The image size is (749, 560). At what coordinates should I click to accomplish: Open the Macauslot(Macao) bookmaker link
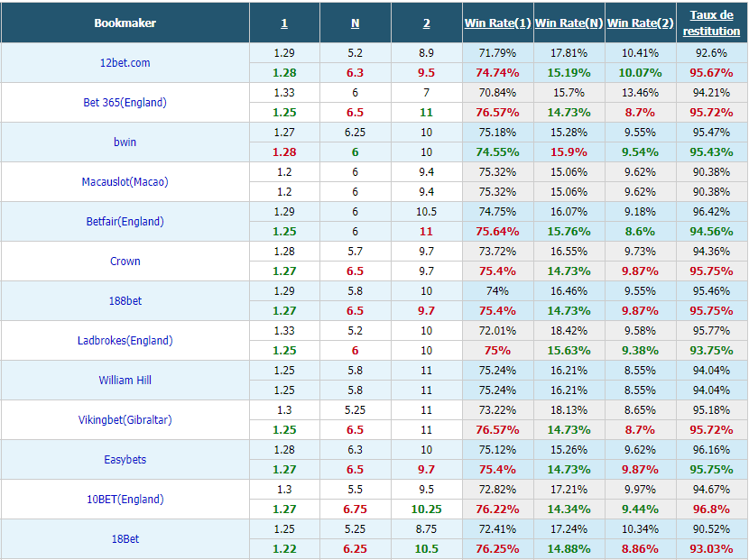[125, 182]
